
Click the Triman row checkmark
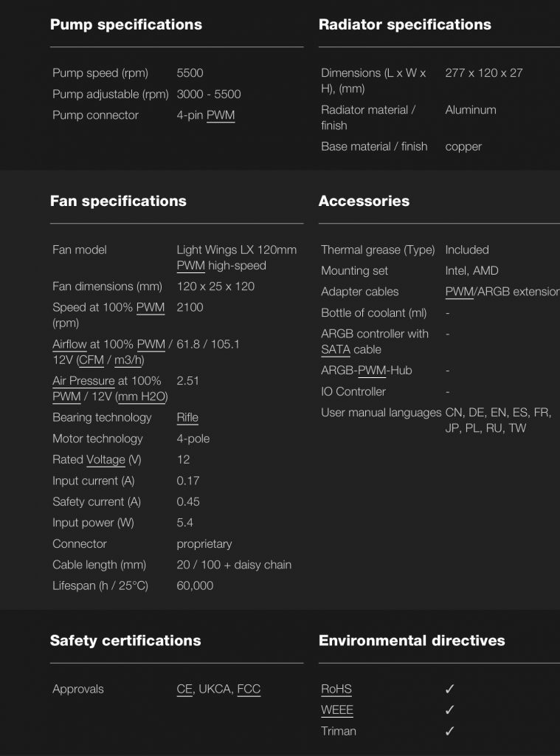449,732
